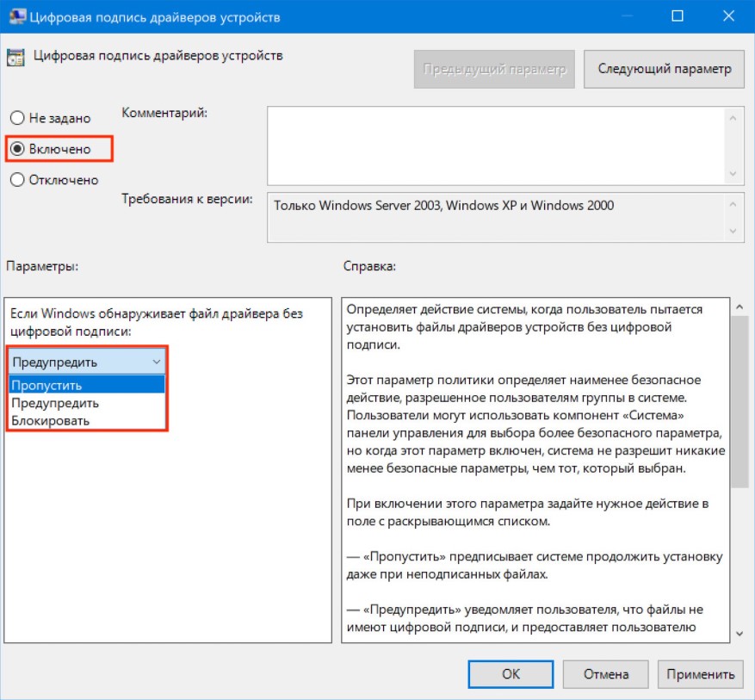This screenshot has height=700, width=755.
Task: Collapse the 'Предупредить' combo box
Action: [x=87, y=362]
